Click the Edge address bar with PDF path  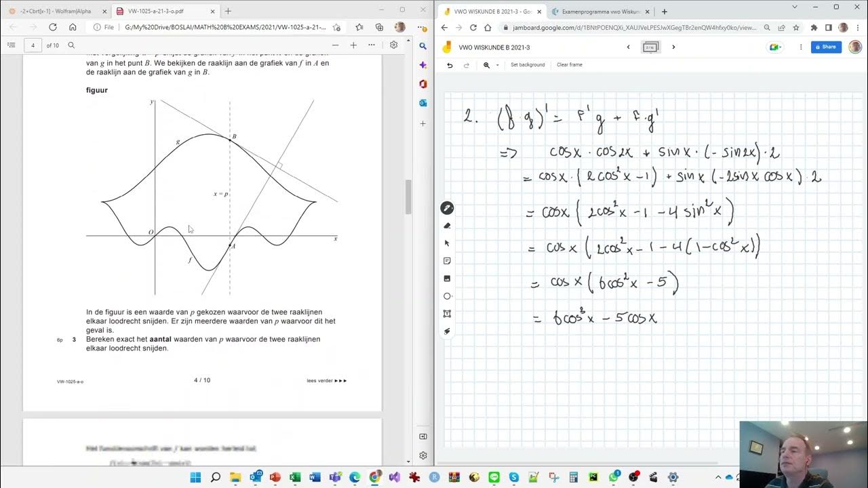217,27
